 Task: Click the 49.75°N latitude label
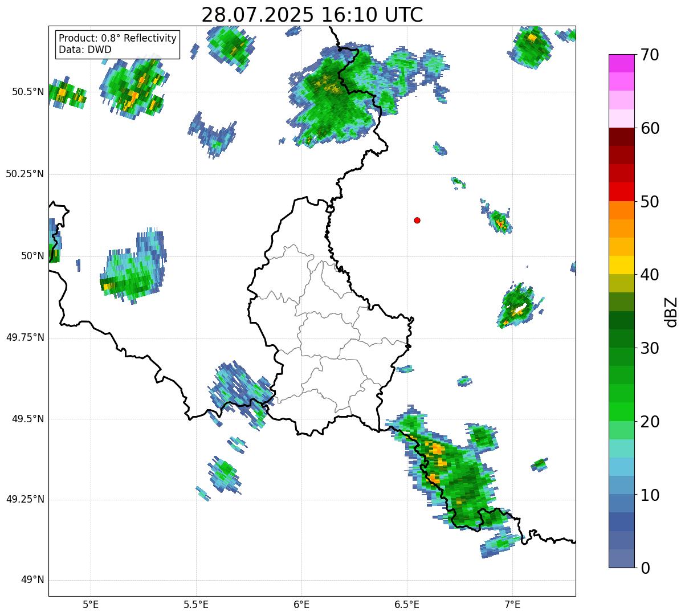point(25,337)
